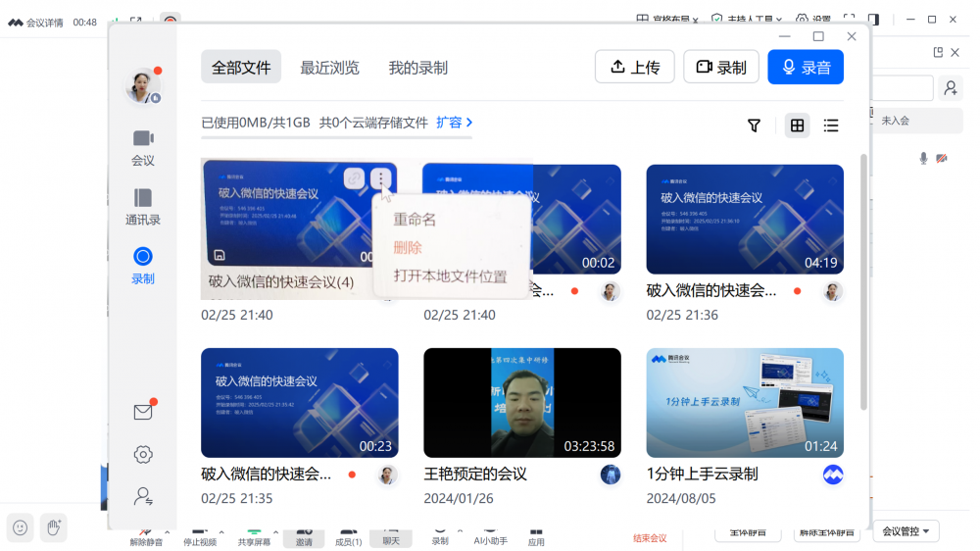Click 邀请 in meeting toolbar
This screenshot has height=551, width=980.
tap(304, 538)
